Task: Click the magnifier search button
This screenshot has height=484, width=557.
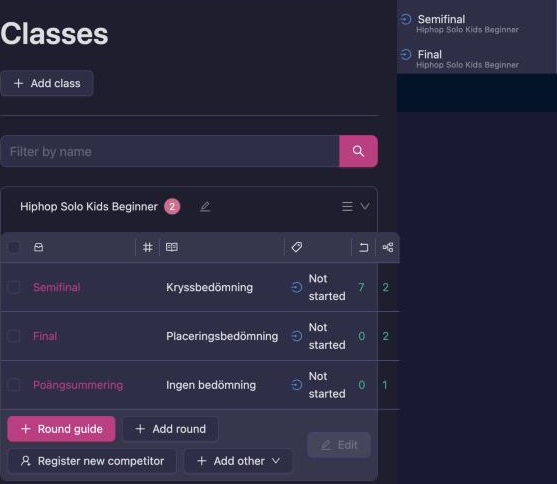Action: [358, 151]
